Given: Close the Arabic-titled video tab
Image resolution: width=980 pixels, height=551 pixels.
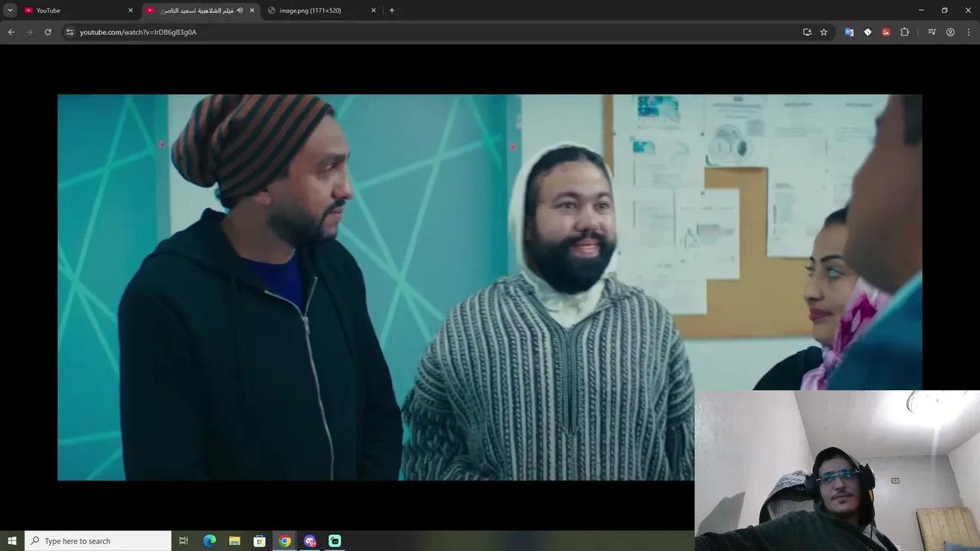Looking at the screenshot, I should (x=252, y=10).
